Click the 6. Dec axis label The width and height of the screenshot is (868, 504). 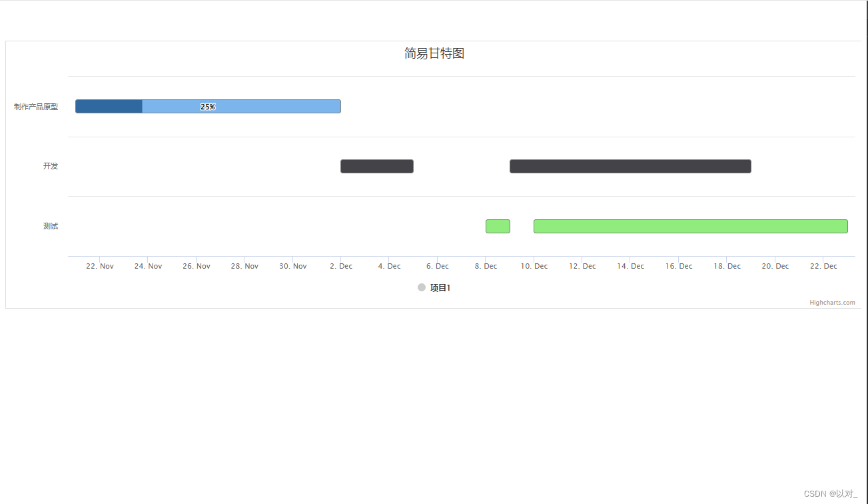pos(438,266)
